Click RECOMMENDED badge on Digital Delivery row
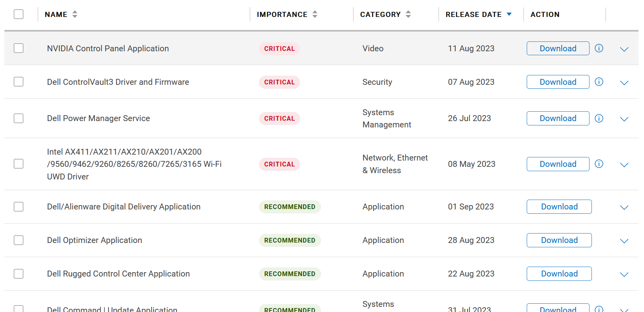 point(290,207)
